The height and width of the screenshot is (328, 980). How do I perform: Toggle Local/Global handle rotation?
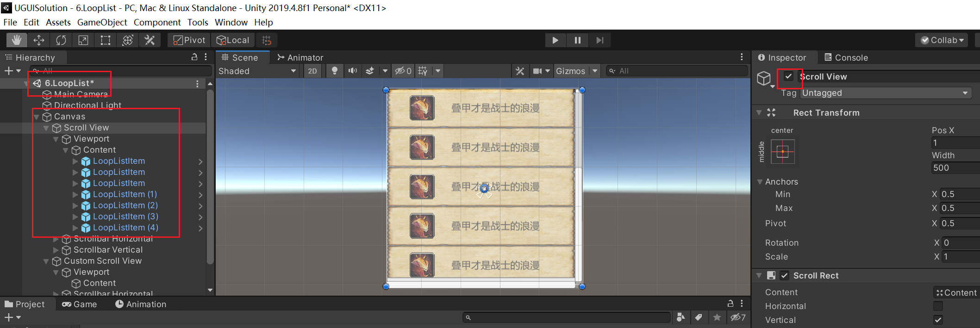(233, 40)
